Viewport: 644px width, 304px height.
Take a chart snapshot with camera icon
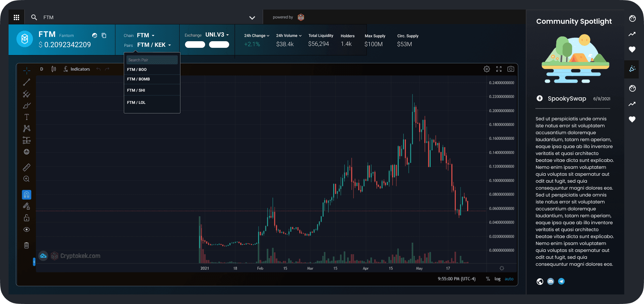click(511, 69)
